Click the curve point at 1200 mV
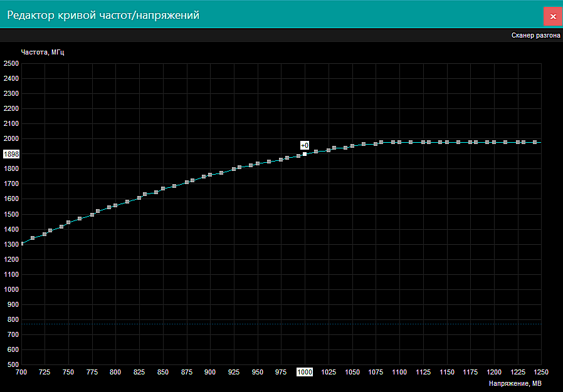 (494, 142)
